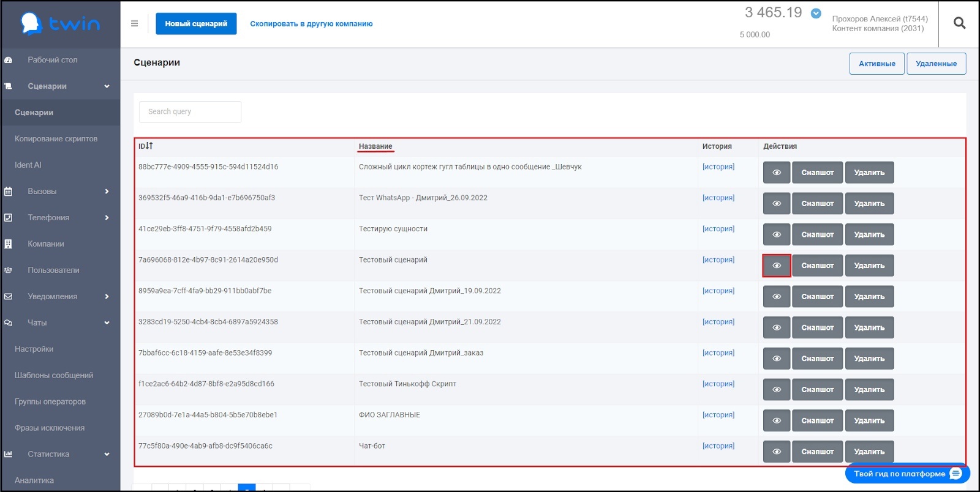980x492 pixels.
Task: Click the Вызовы calendar icon in sidebar
Action: pyautogui.click(x=9, y=192)
